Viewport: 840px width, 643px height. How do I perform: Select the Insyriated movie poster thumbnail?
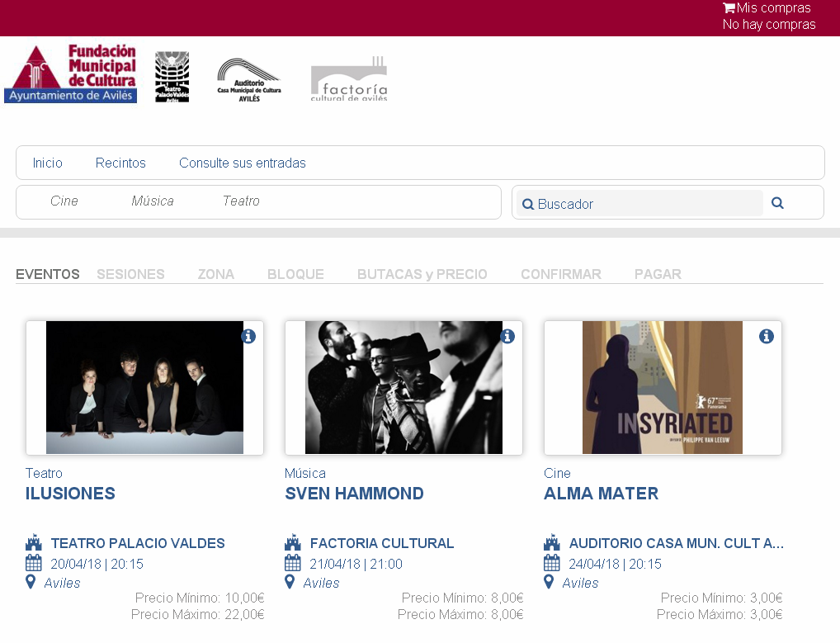pyautogui.click(x=663, y=387)
